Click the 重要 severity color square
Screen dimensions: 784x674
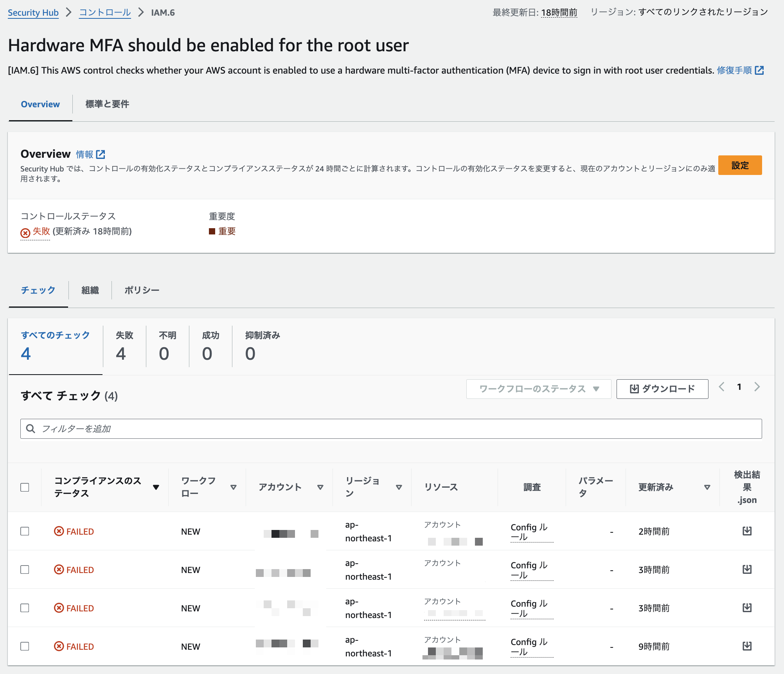tap(212, 231)
